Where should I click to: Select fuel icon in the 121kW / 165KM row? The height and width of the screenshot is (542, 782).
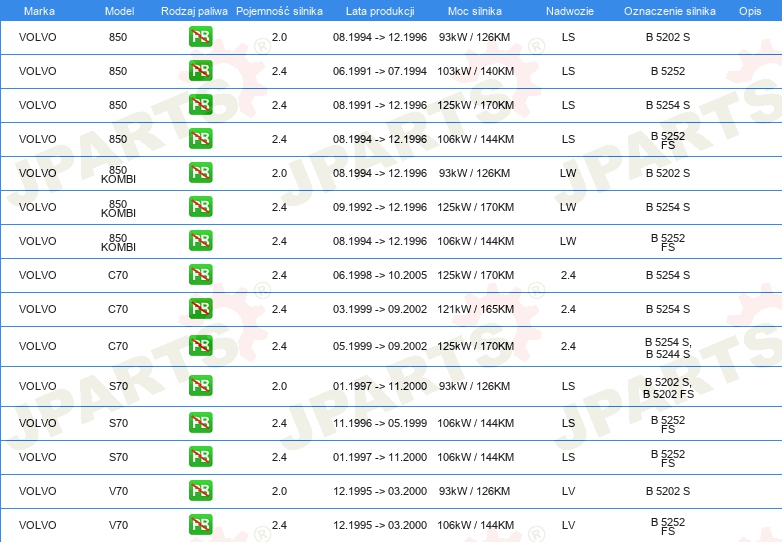tap(200, 308)
